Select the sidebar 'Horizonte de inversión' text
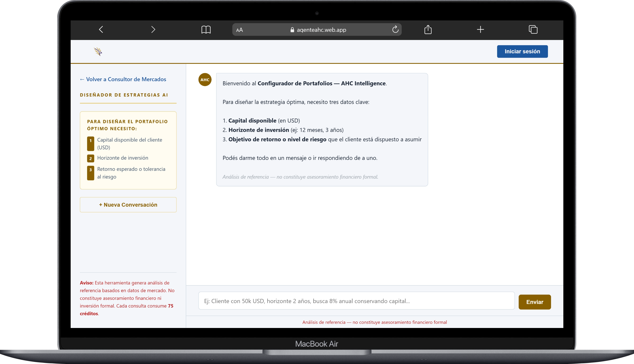This screenshot has width=634, height=364. (123, 158)
